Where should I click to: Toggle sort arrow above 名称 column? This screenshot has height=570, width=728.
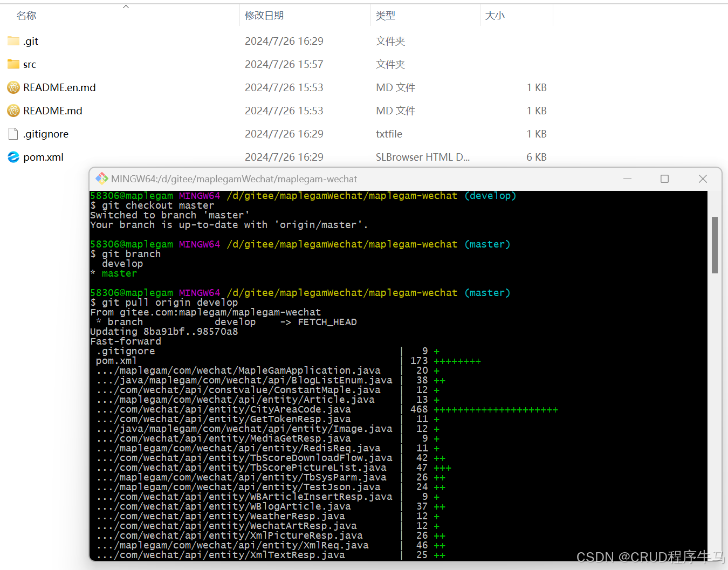pyautogui.click(x=126, y=6)
